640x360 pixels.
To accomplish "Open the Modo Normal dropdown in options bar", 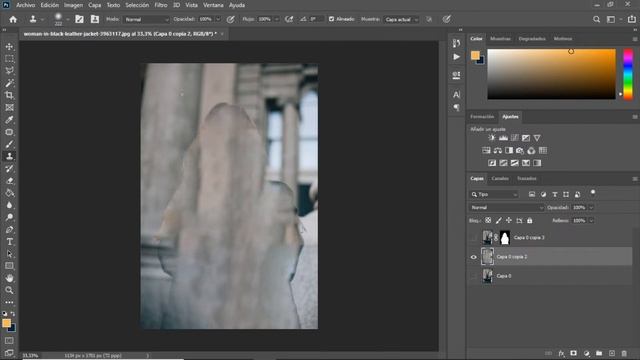I will point(147,19).
